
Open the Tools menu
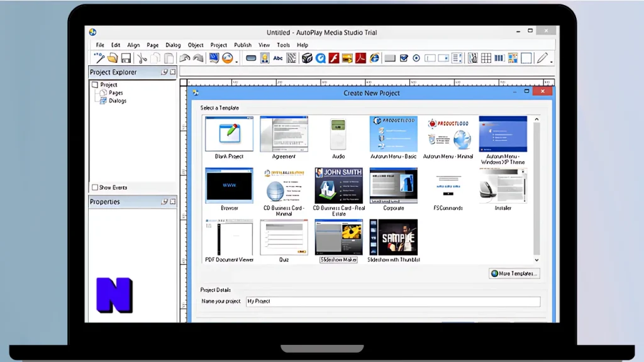pos(283,45)
